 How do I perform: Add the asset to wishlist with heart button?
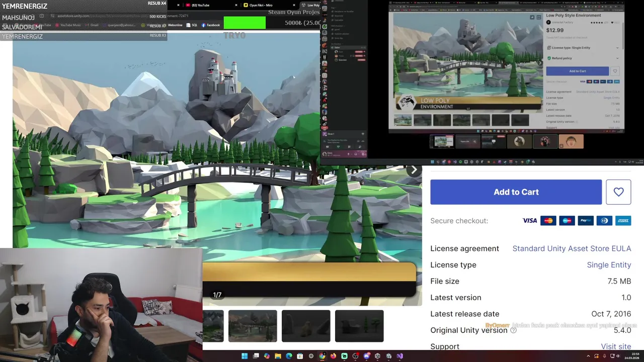tap(618, 192)
